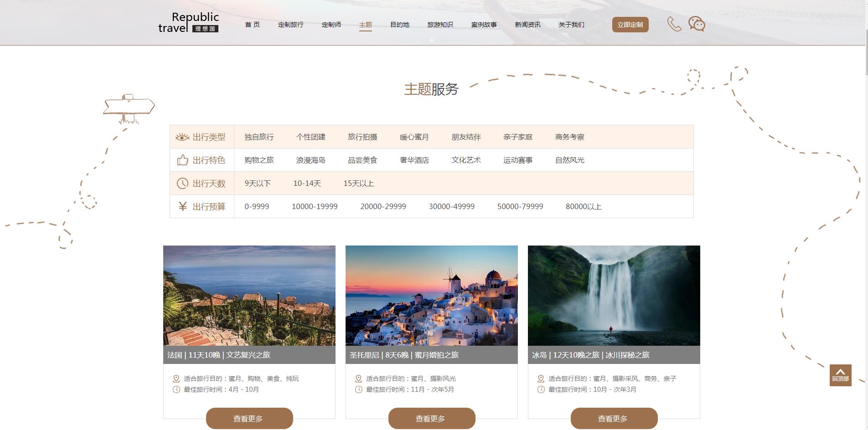Select the 30000-49999 budget range
This screenshot has height=430, width=868.
[451, 206]
